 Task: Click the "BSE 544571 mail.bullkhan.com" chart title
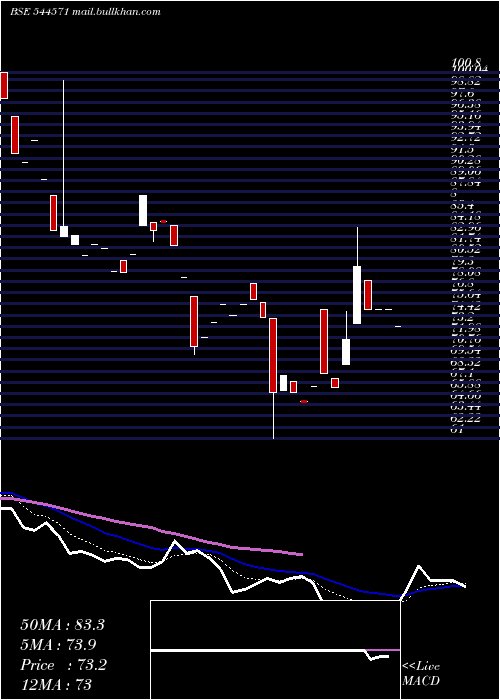coord(85,12)
